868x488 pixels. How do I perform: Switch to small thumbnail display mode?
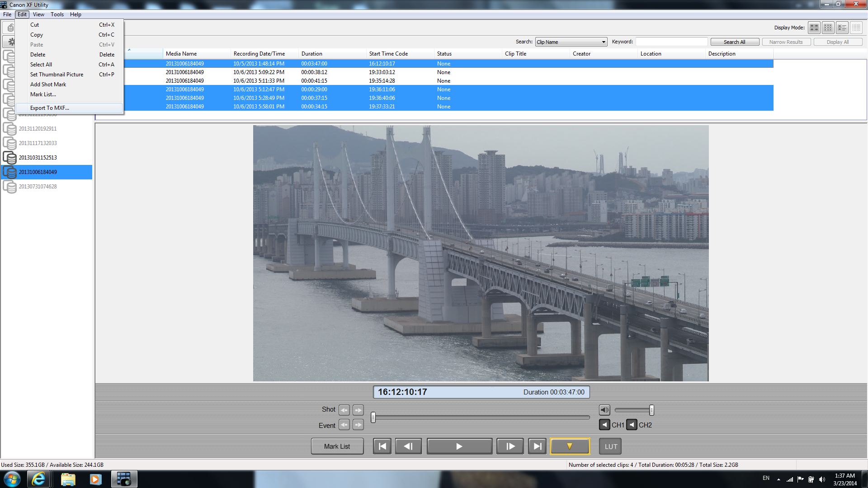coord(828,28)
